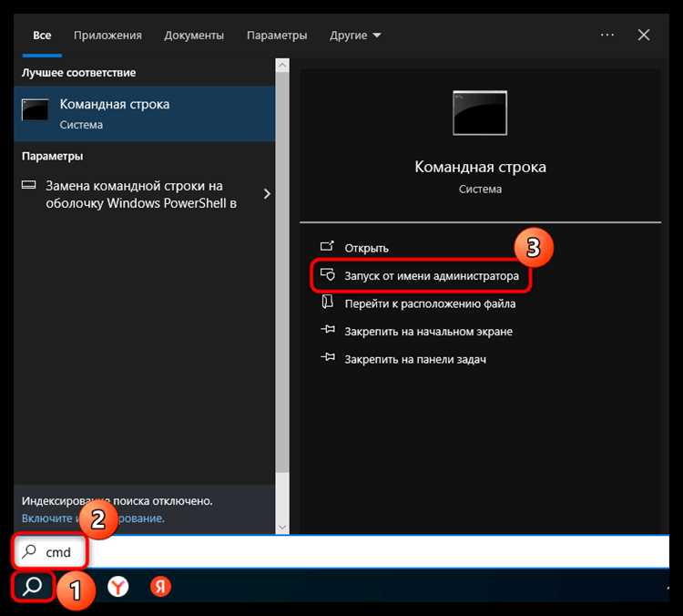The height and width of the screenshot is (616, 683).
Task: Click the Система label in preview pane
Action: [480, 190]
